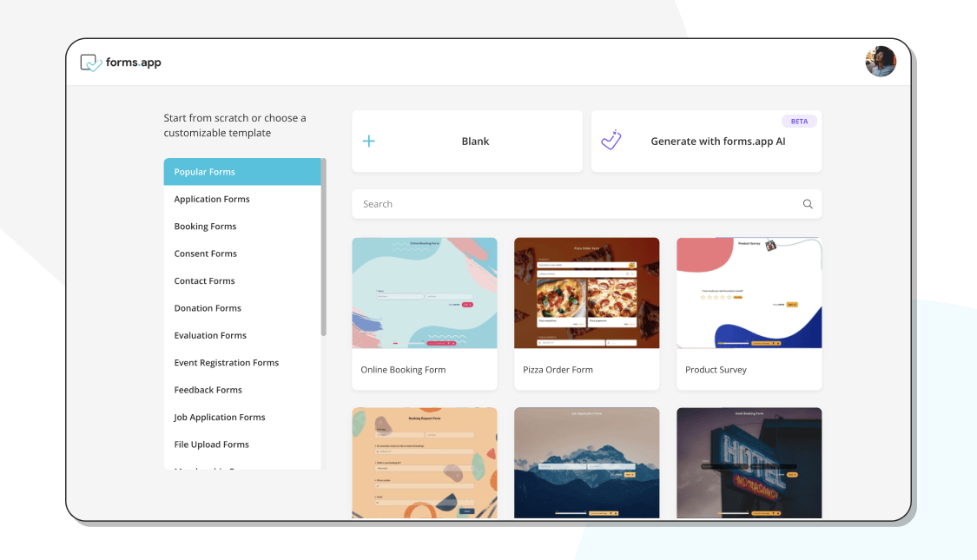Click the BETA badge

coord(799,121)
